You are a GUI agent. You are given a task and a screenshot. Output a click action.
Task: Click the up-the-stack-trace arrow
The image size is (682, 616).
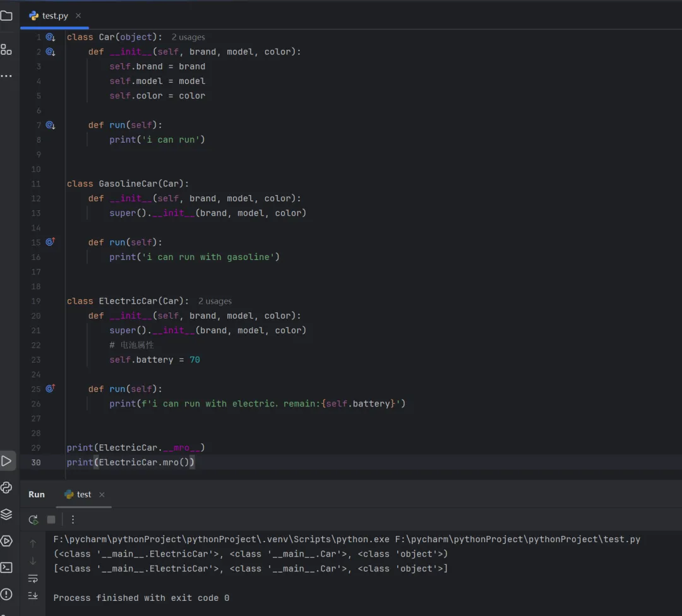pos(33,543)
